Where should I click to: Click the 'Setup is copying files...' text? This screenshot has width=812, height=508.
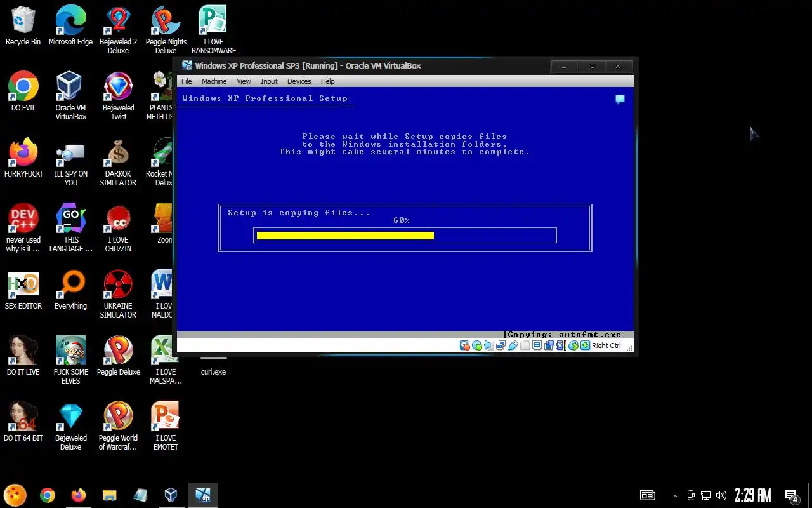click(299, 213)
